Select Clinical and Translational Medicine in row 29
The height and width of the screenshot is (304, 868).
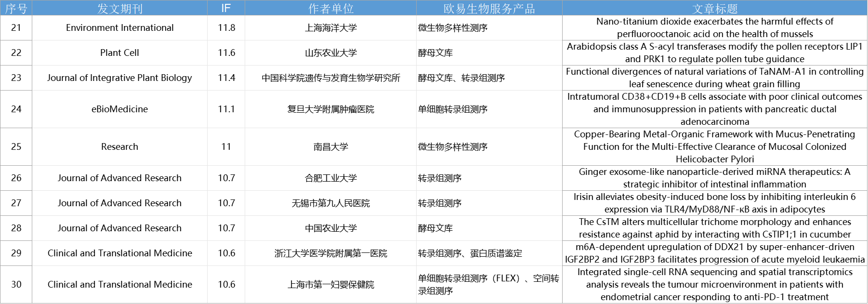click(119, 253)
